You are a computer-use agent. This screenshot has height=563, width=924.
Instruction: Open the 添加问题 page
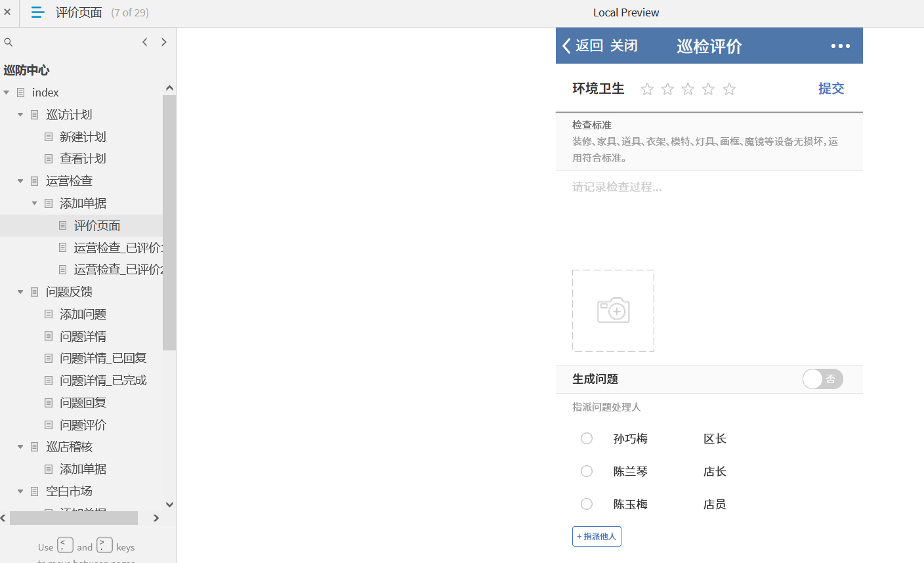pyautogui.click(x=83, y=314)
